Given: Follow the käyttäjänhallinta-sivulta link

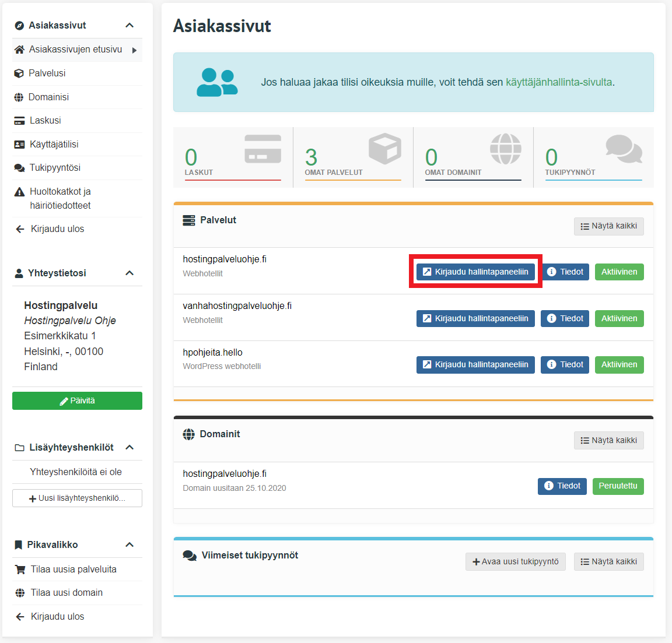Looking at the screenshot, I should 559,82.
